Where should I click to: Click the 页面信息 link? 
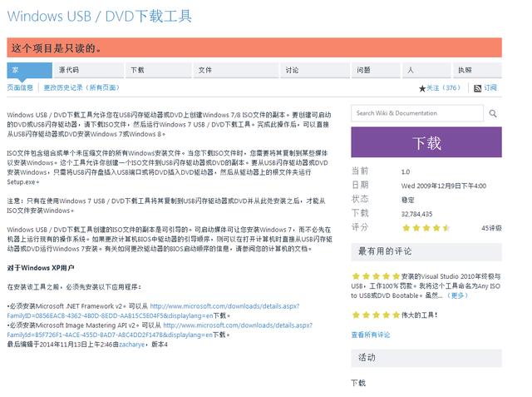20,87
